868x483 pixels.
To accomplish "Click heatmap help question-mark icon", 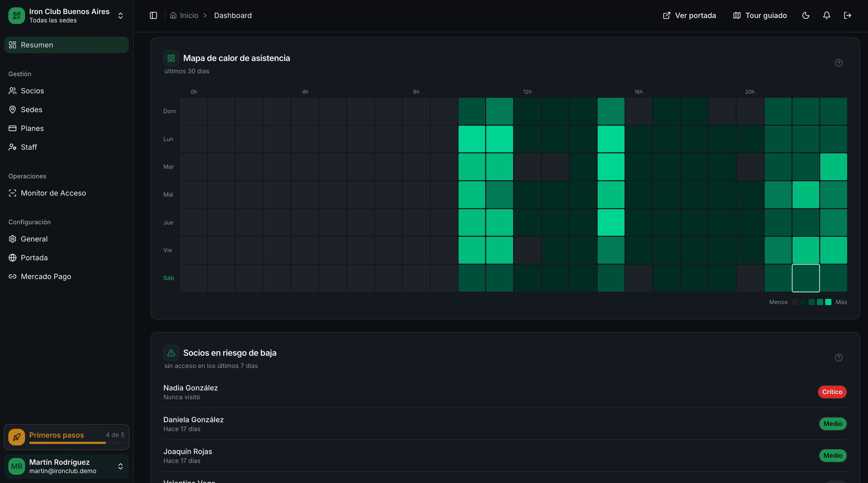I will pyautogui.click(x=839, y=63).
